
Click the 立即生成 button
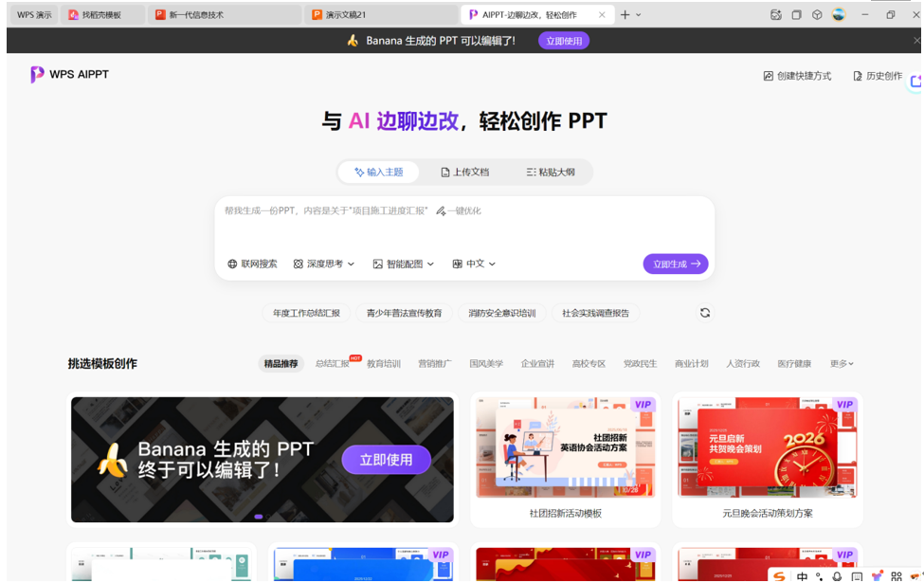click(x=676, y=264)
